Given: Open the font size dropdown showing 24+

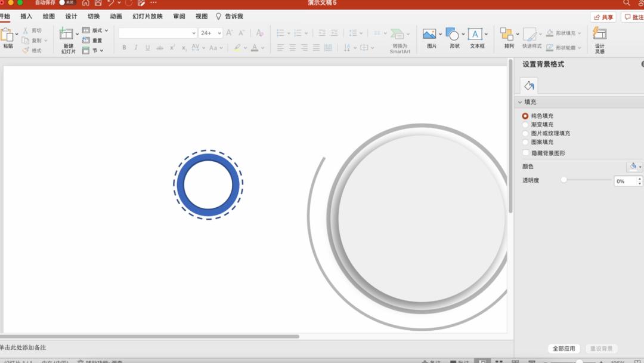Looking at the screenshot, I should (211, 33).
